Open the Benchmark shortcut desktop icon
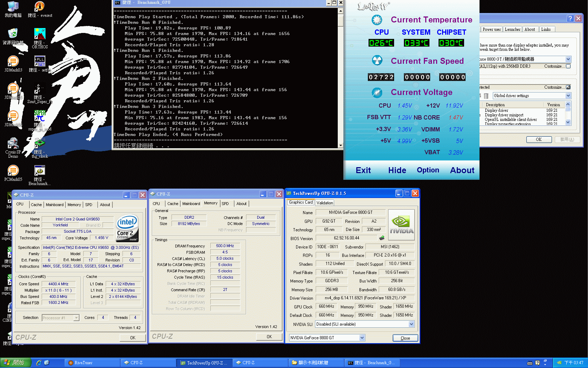588x368 pixels. click(x=40, y=175)
